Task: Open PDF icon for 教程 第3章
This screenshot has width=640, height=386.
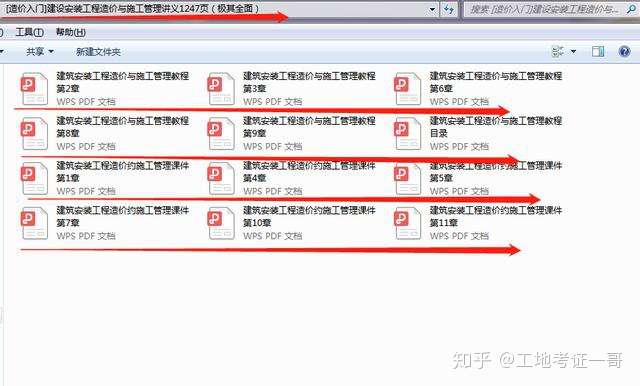Action: (x=221, y=89)
